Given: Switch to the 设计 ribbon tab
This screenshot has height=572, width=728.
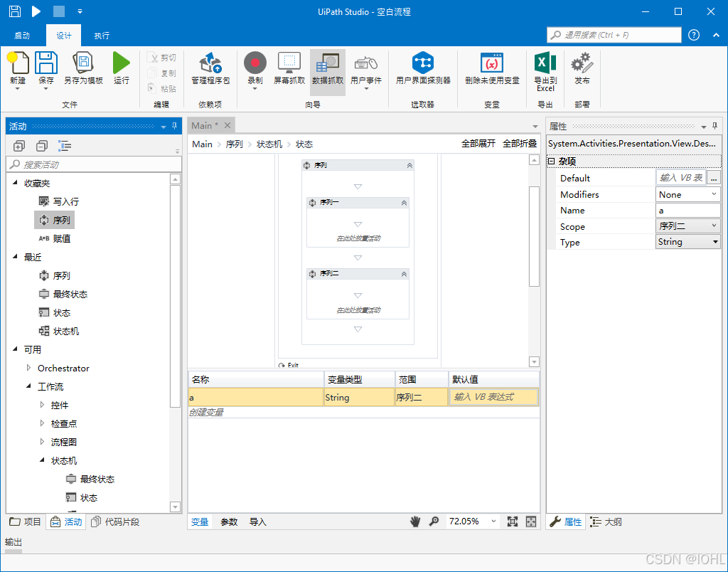Looking at the screenshot, I should [x=63, y=36].
